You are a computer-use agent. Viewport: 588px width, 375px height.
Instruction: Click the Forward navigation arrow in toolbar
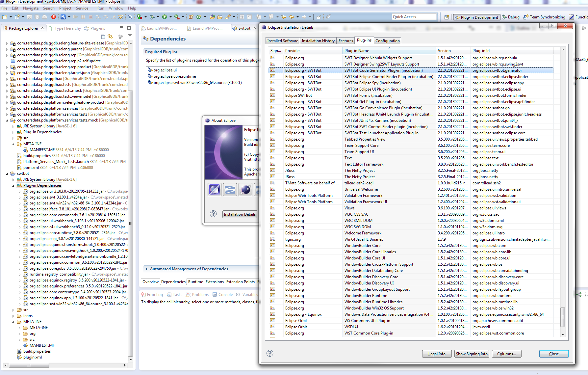[304, 17]
